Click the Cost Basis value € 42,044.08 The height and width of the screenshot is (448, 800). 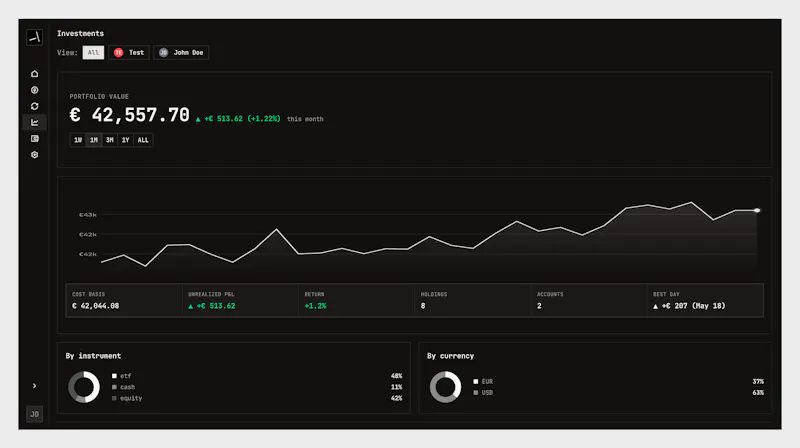95,306
